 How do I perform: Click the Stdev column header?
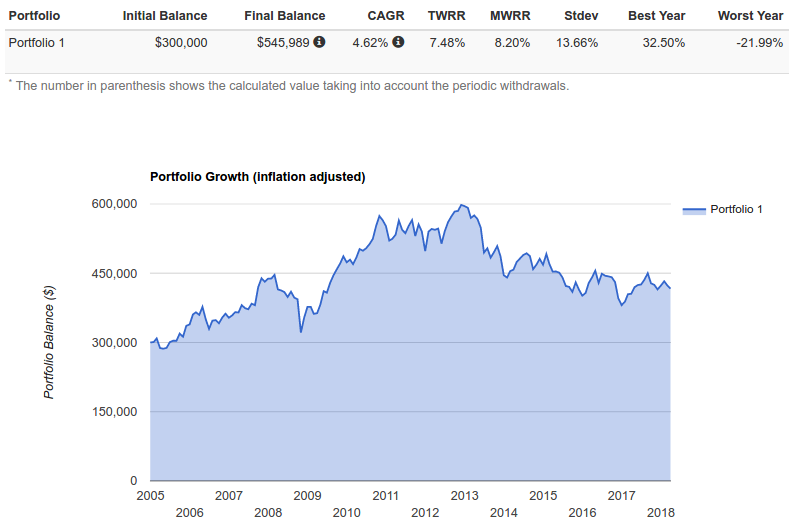581,16
